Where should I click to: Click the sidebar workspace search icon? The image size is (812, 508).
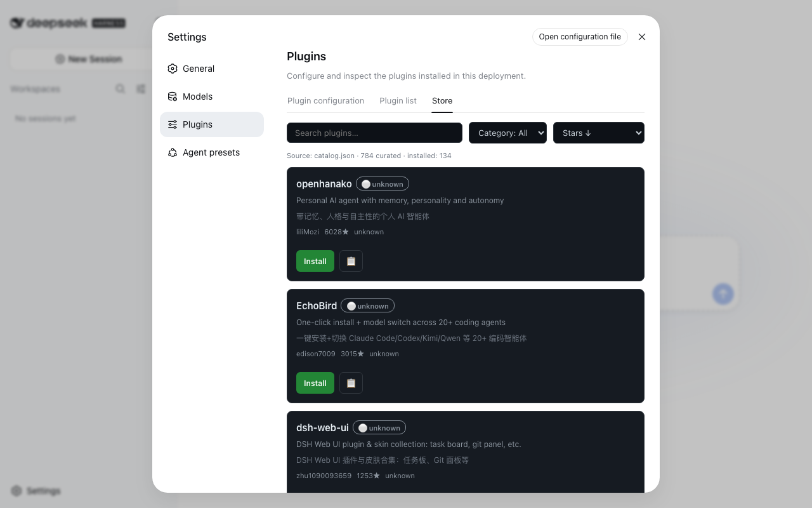[x=120, y=89]
